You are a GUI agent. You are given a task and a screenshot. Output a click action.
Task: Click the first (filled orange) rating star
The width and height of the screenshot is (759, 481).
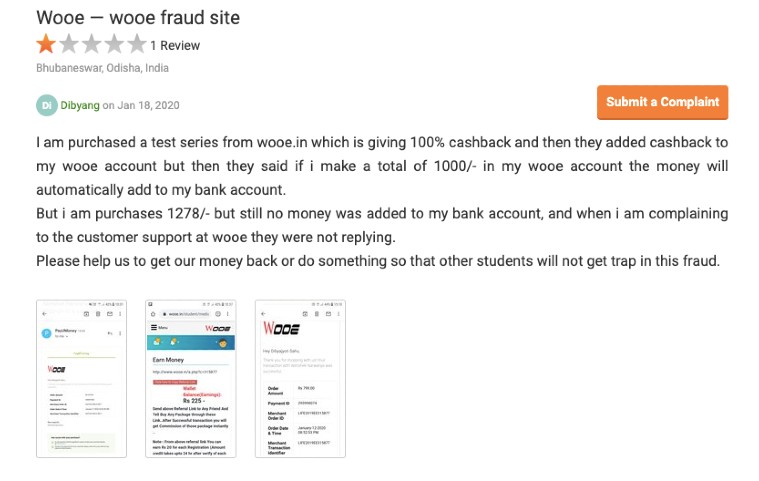(47, 44)
